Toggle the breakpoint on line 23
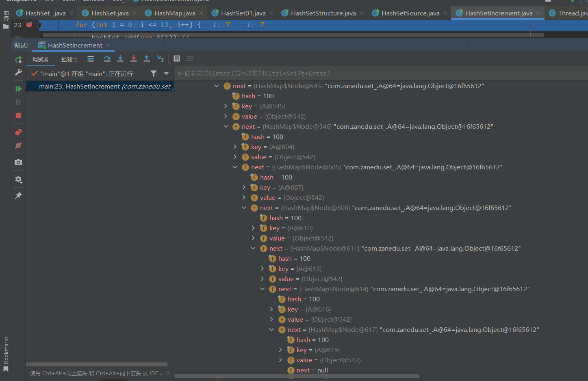588x381 pixels. click(x=29, y=25)
